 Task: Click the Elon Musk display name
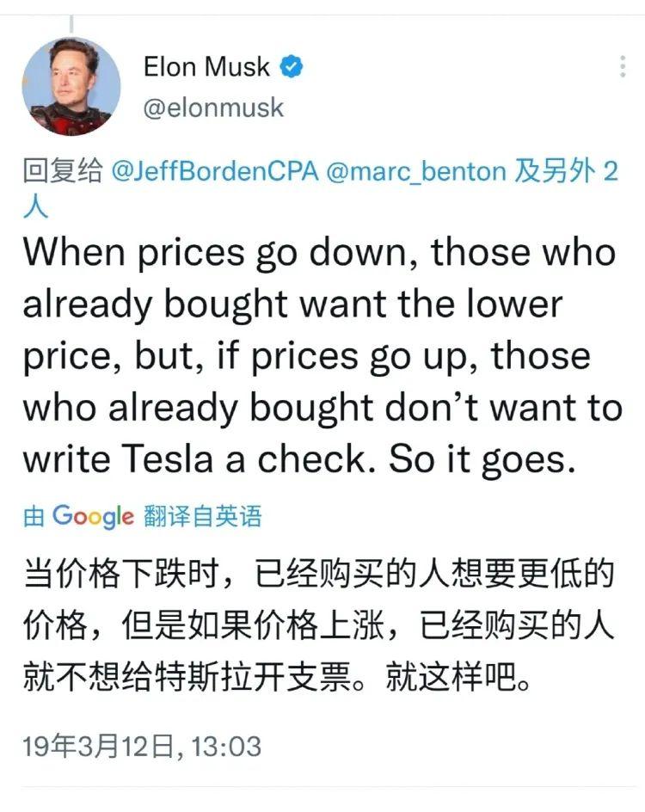(206, 67)
